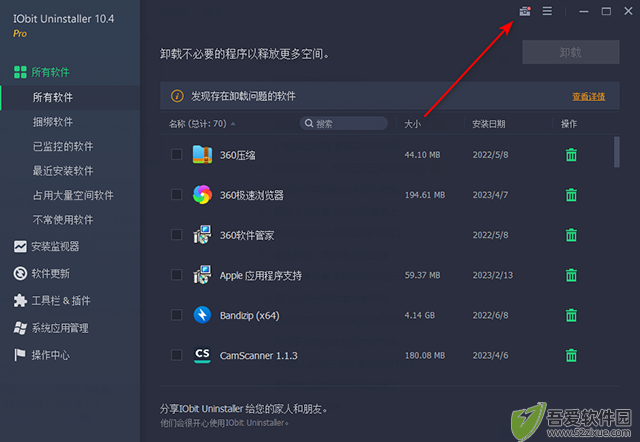Open 不常使用软件 in sidebar
The width and height of the screenshot is (640, 442).
(63, 220)
